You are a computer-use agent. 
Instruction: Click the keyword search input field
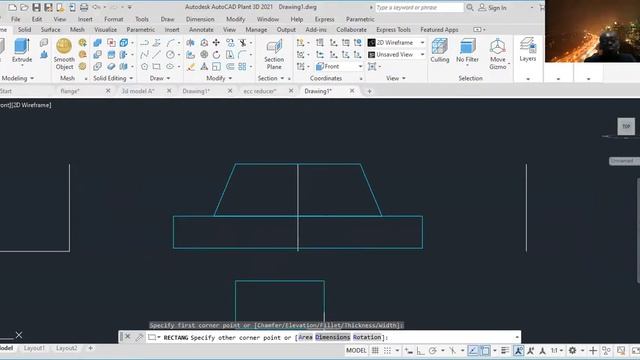point(419,7)
